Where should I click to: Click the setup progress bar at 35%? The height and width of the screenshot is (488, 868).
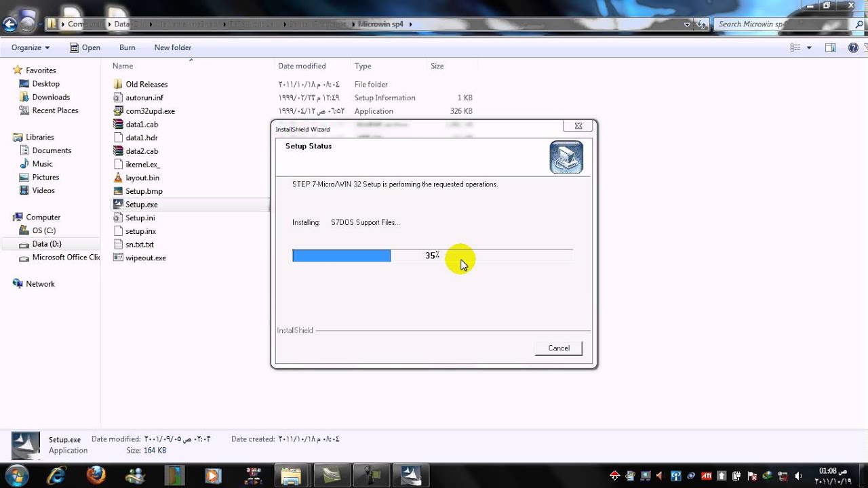[433, 256]
